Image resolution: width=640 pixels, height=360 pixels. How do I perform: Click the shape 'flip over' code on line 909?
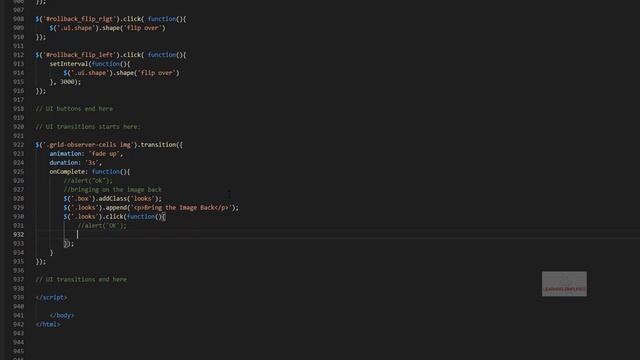pos(107,28)
